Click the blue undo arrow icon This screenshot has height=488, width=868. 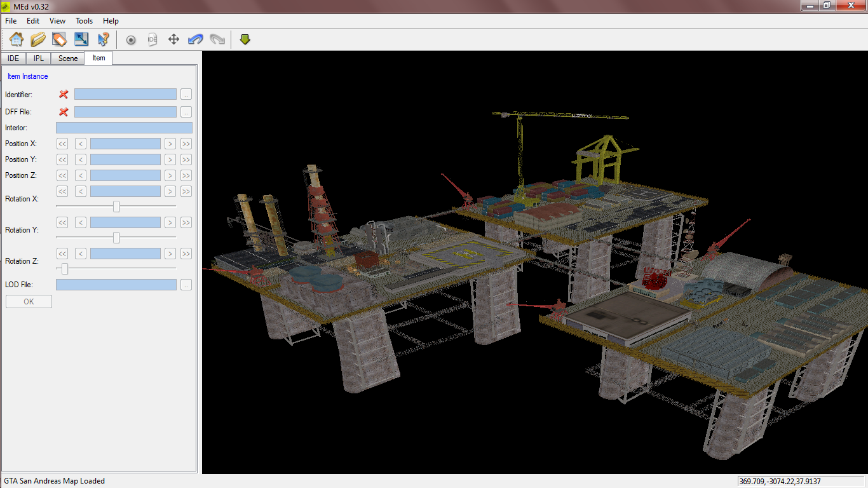point(195,39)
